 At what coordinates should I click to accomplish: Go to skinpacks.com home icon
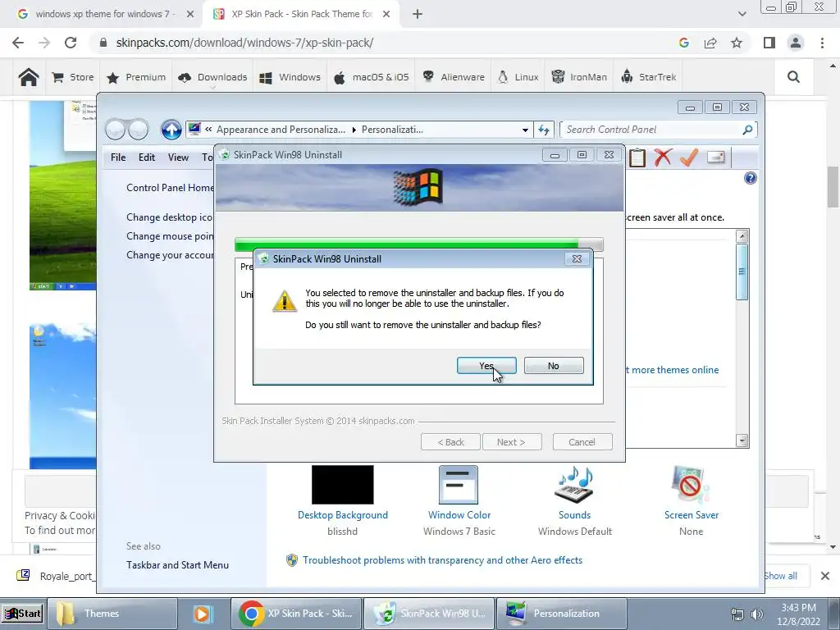click(x=29, y=77)
